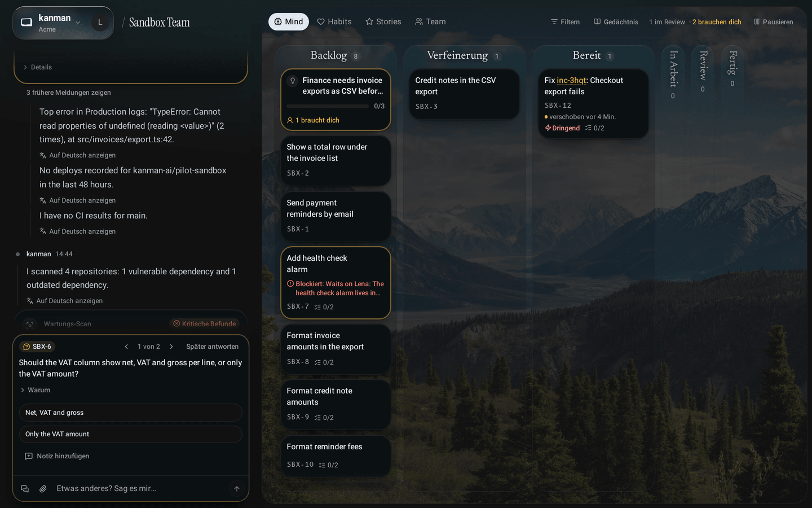The height and width of the screenshot is (508, 812).
Task: Click the paperclip attachment icon
Action: [43, 489]
